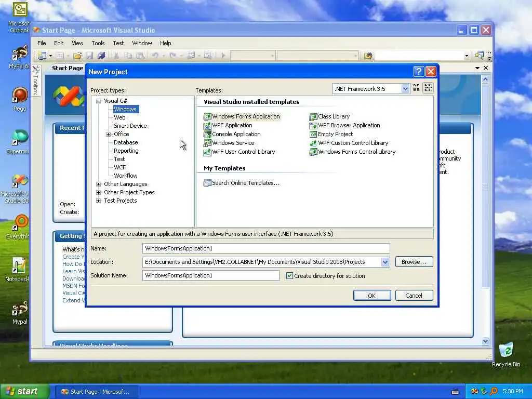Open Microsoft Outlook desktop icon
Screen dimensions: 532x399
point(20,17)
